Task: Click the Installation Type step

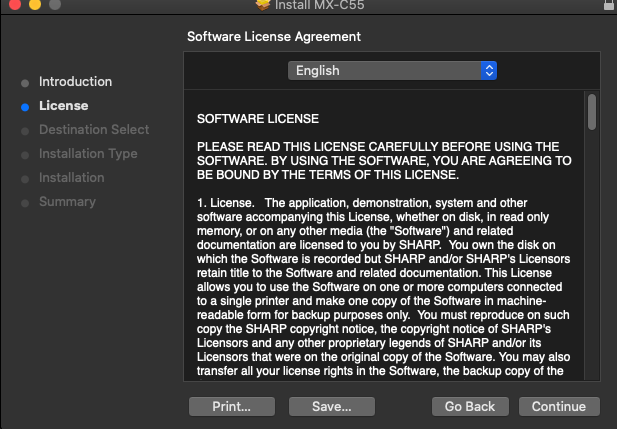Action: pyautogui.click(x=88, y=154)
